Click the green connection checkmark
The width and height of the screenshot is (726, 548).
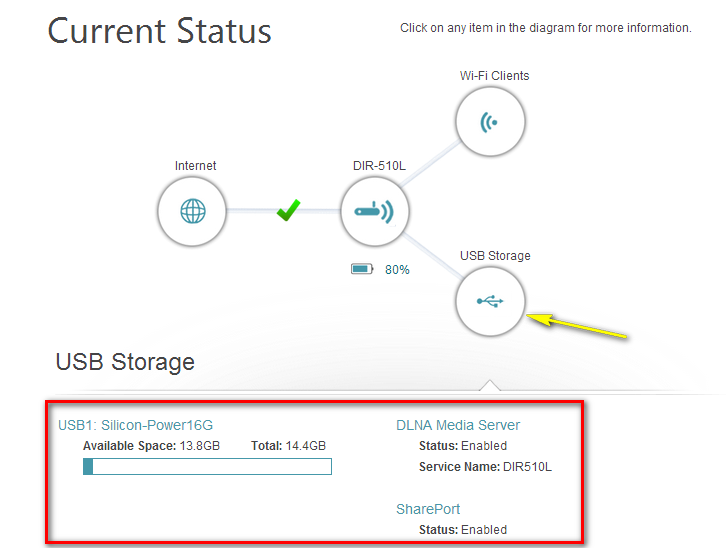coord(288,211)
